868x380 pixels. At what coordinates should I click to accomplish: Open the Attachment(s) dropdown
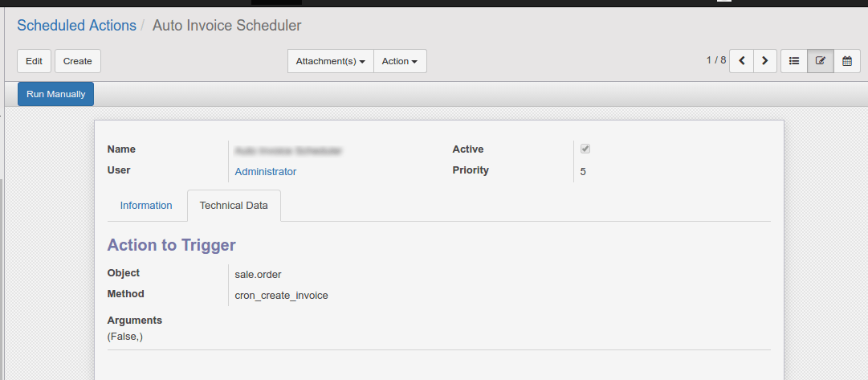pos(331,61)
